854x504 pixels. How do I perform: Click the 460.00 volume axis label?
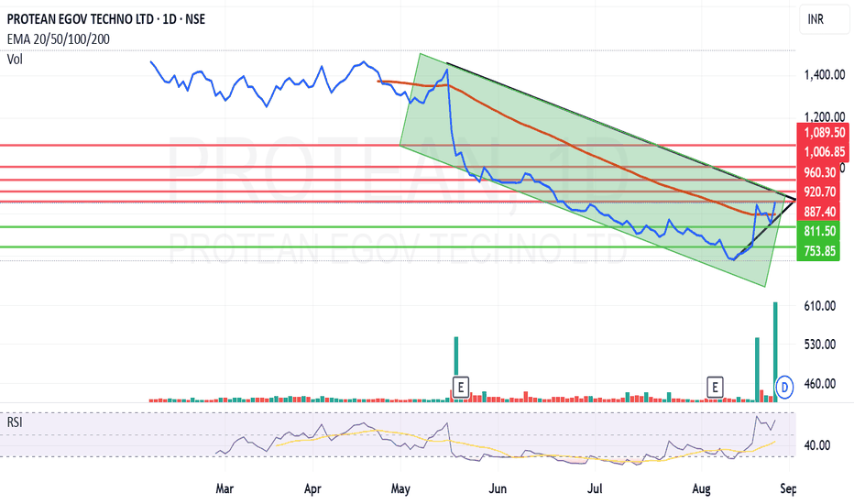[x=820, y=384]
